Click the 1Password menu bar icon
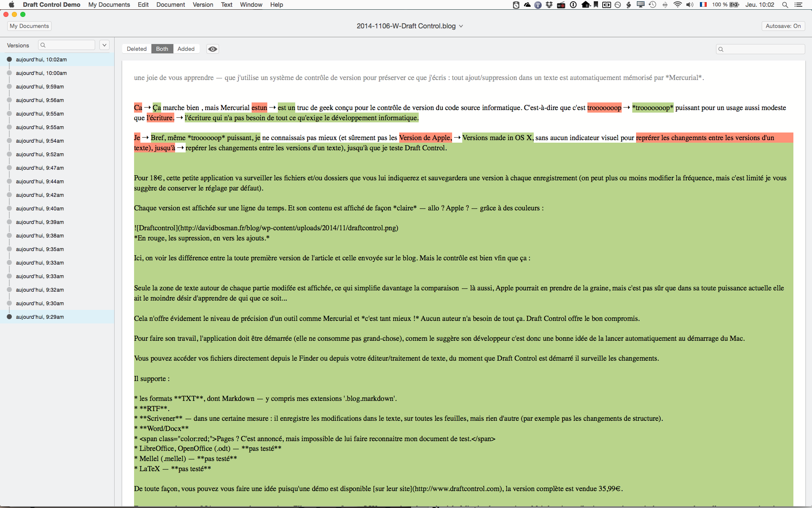The image size is (812, 508). [x=573, y=5]
